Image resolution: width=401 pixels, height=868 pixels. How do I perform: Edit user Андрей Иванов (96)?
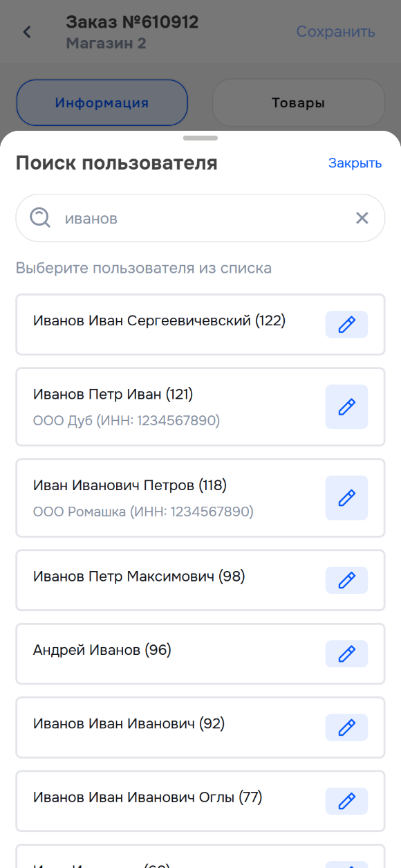[346, 653]
